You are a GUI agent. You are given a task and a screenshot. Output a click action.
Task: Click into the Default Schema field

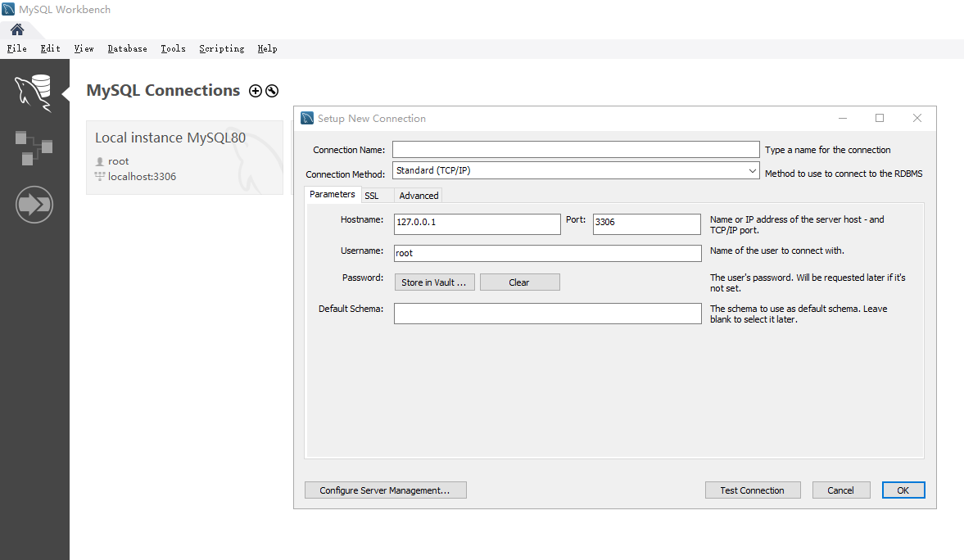pyautogui.click(x=547, y=314)
